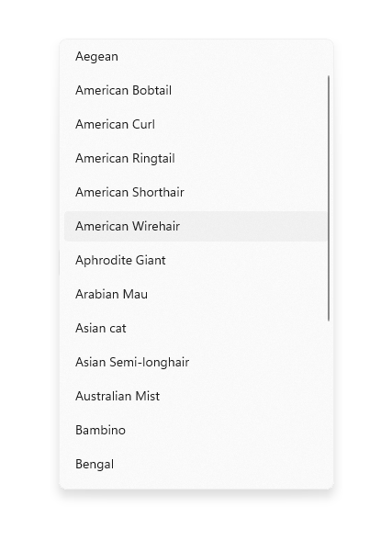Pick Aphrodite Giant from list
The height and width of the screenshot is (540, 392).
(196, 261)
